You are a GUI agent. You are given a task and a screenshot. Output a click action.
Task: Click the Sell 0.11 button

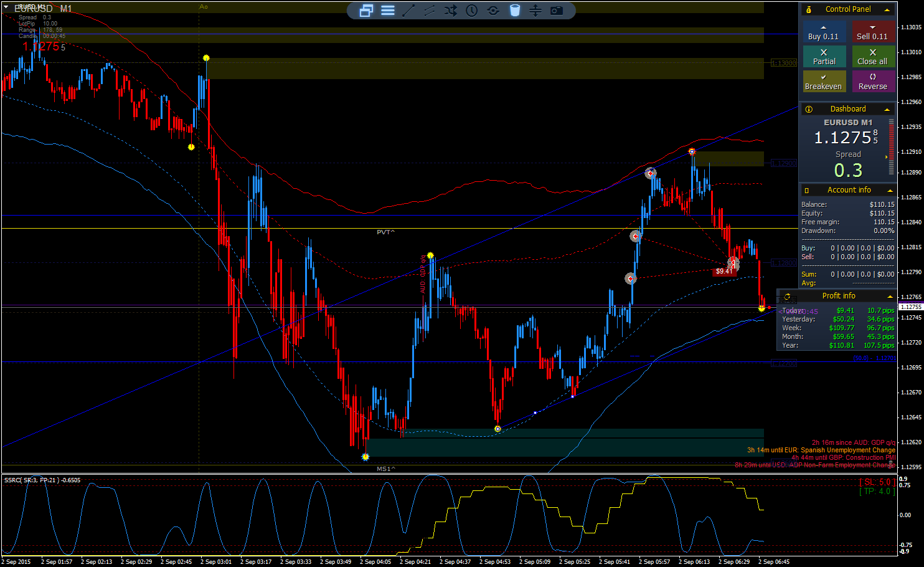(873, 32)
